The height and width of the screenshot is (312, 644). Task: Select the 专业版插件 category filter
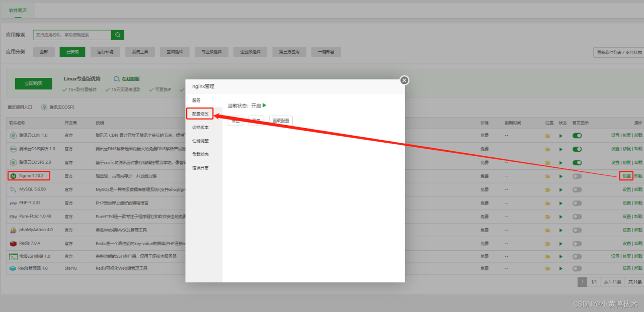click(x=211, y=52)
